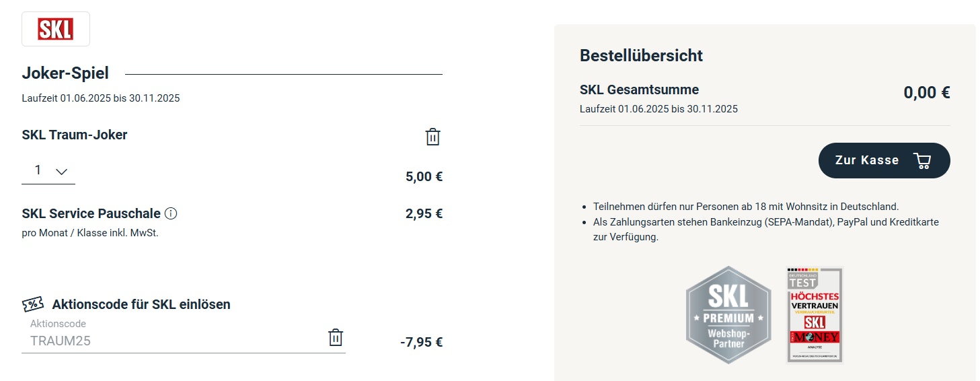Click the percent coupon icon
This screenshot has width=980, height=381.
point(33,304)
